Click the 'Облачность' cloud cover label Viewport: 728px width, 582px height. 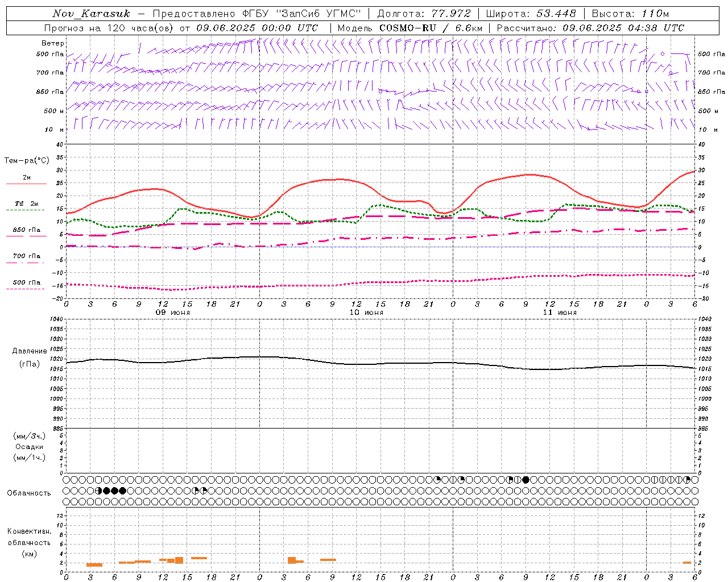tap(29, 493)
